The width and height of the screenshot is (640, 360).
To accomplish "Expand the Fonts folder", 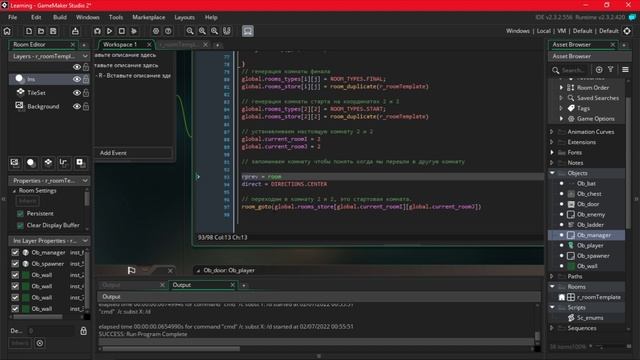I will click(552, 152).
